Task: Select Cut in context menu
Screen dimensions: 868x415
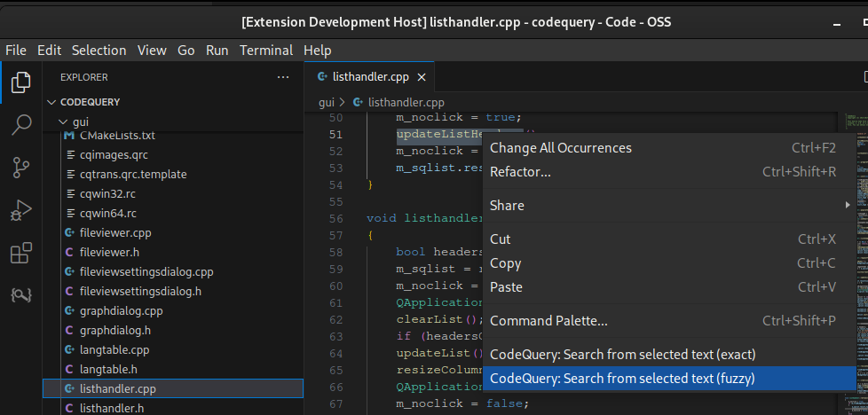Action: pos(668,239)
